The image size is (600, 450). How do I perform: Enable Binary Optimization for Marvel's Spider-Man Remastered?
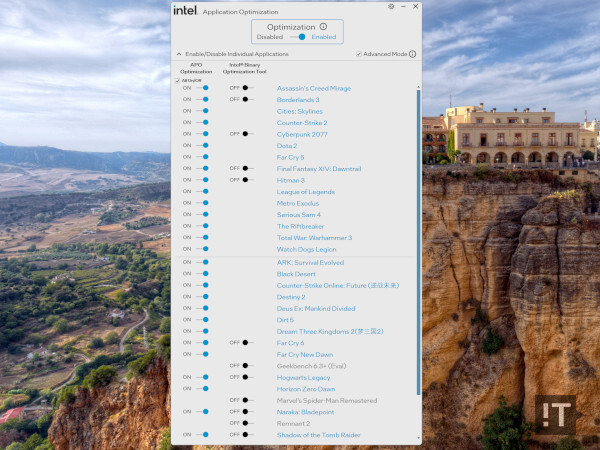[248, 400]
